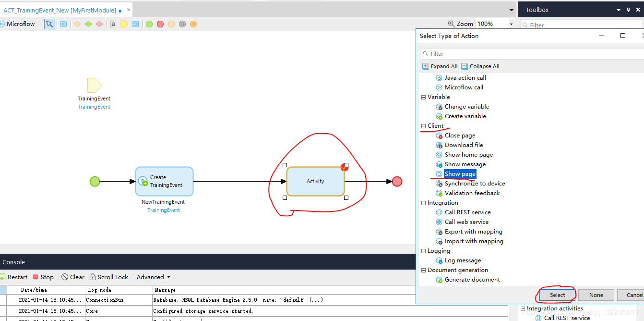
Task: Pick the Loop tool in toolbar
Action: (135, 24)
